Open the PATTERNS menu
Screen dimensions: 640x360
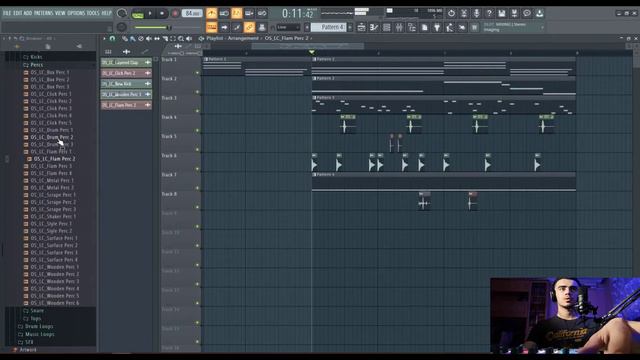(x=43, y=13)
